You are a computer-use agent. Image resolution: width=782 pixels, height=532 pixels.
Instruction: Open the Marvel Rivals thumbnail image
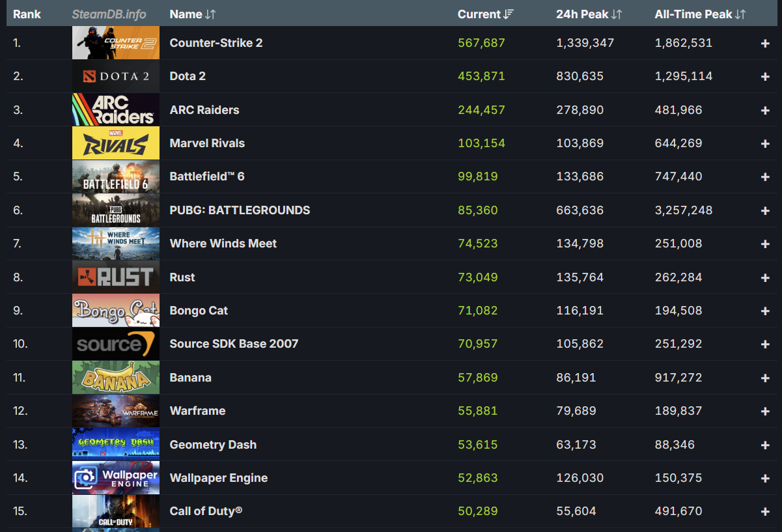tap(116, 143)
